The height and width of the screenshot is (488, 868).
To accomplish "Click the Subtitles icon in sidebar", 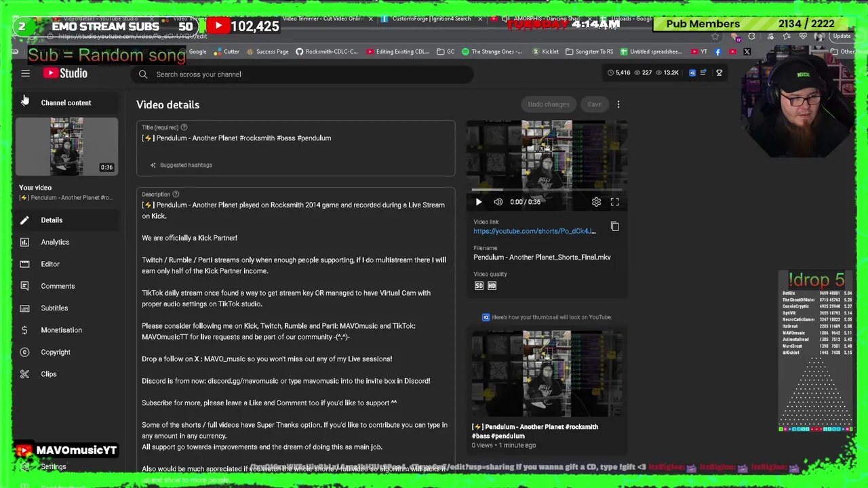I will [24, 308].
